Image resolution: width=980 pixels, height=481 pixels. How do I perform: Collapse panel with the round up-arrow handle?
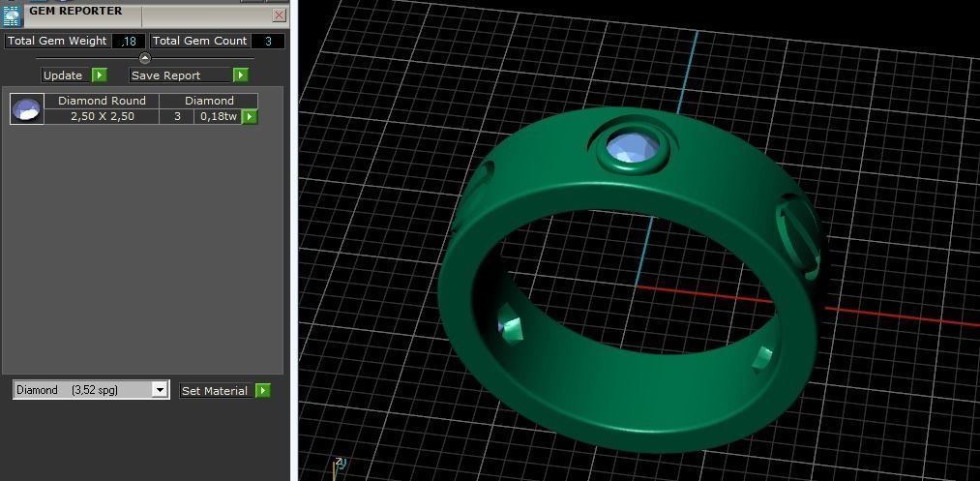(145, 58)
